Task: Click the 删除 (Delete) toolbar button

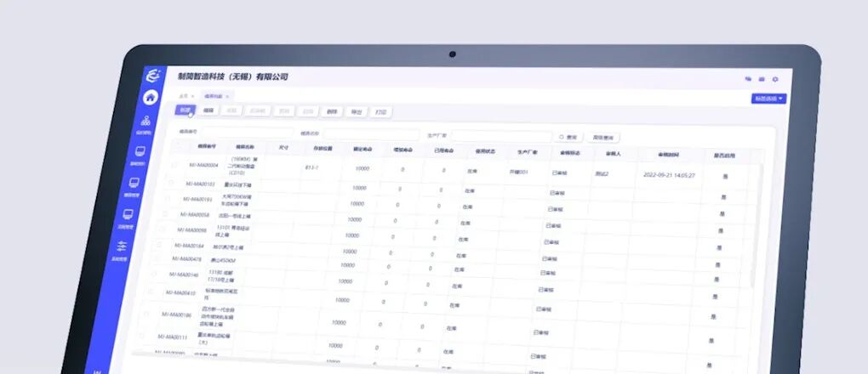Action: click(x=332, y=111)
